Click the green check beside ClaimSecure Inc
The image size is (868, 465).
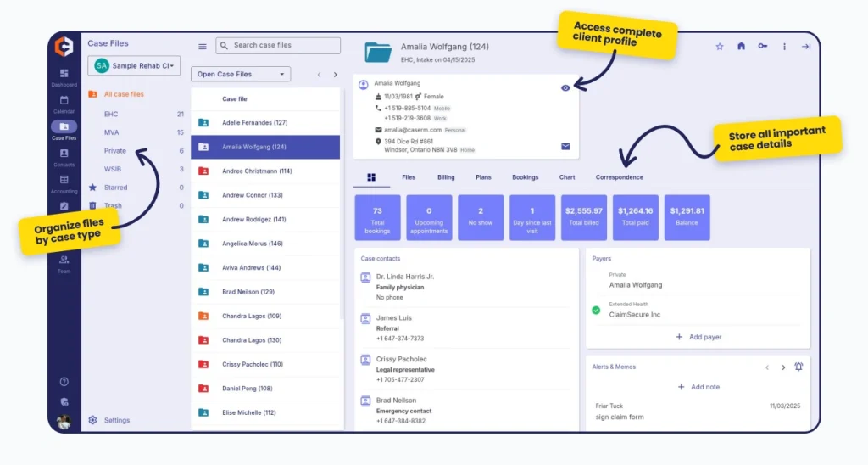click(x=596, y=311)
